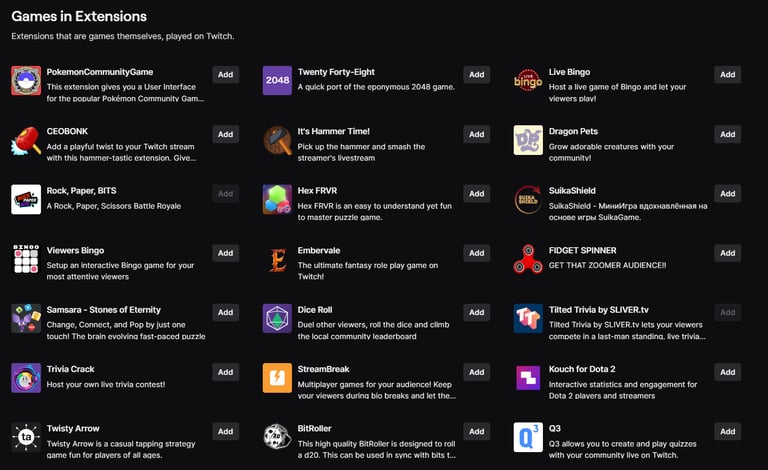Screen dimensions: 768x470
Task: Add the PokemonCommunityGame extension
Action: coord(225,74)
